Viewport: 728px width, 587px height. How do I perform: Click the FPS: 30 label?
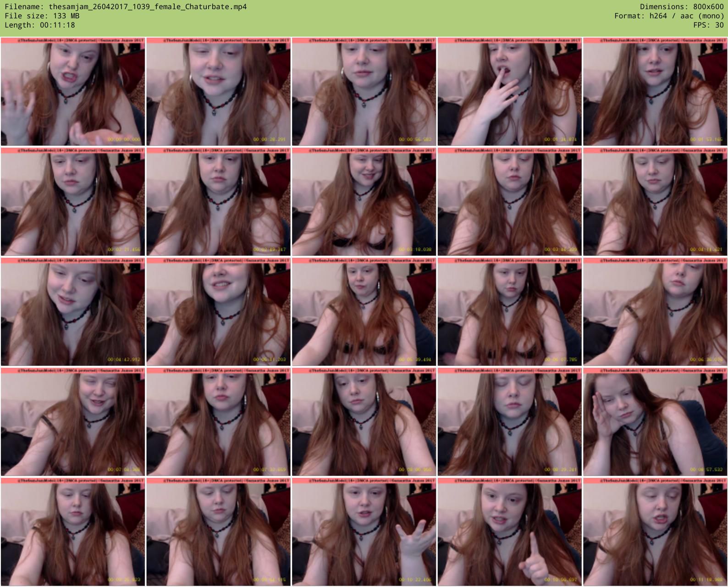pos(708,25)
